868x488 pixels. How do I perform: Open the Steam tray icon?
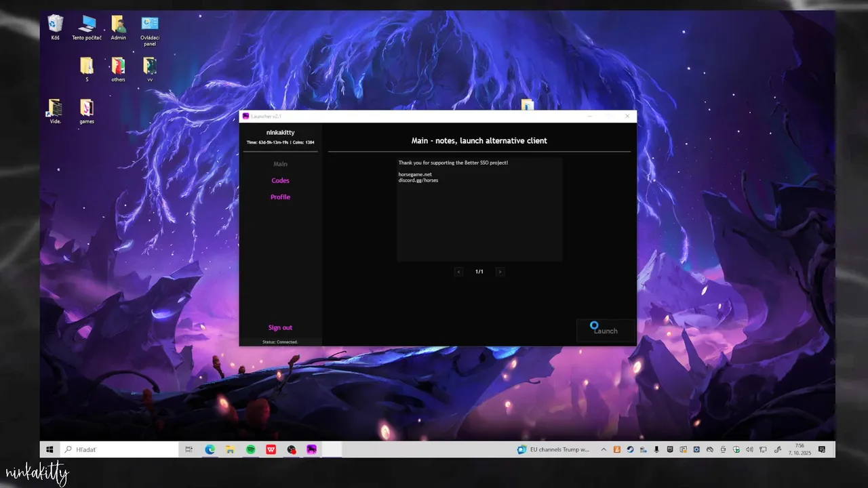point(630,449)
